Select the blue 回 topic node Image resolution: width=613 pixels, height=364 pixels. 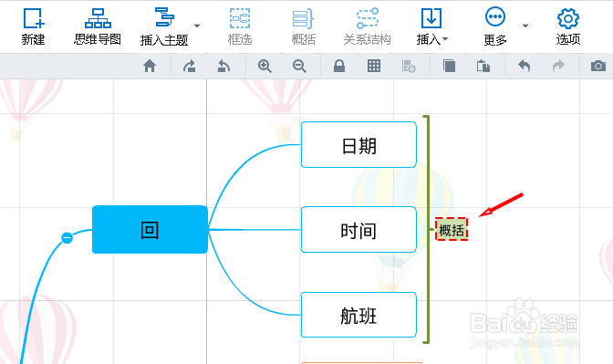click(x=150, y=230)
